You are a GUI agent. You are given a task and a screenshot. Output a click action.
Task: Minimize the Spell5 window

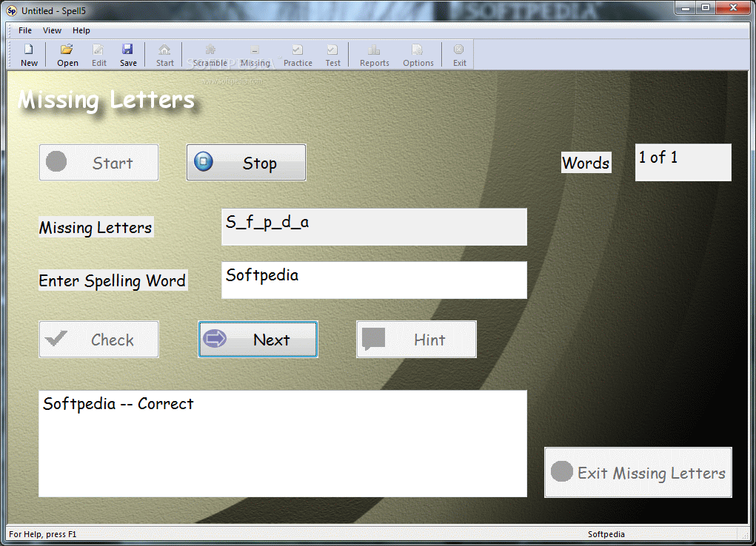[685, 7]
